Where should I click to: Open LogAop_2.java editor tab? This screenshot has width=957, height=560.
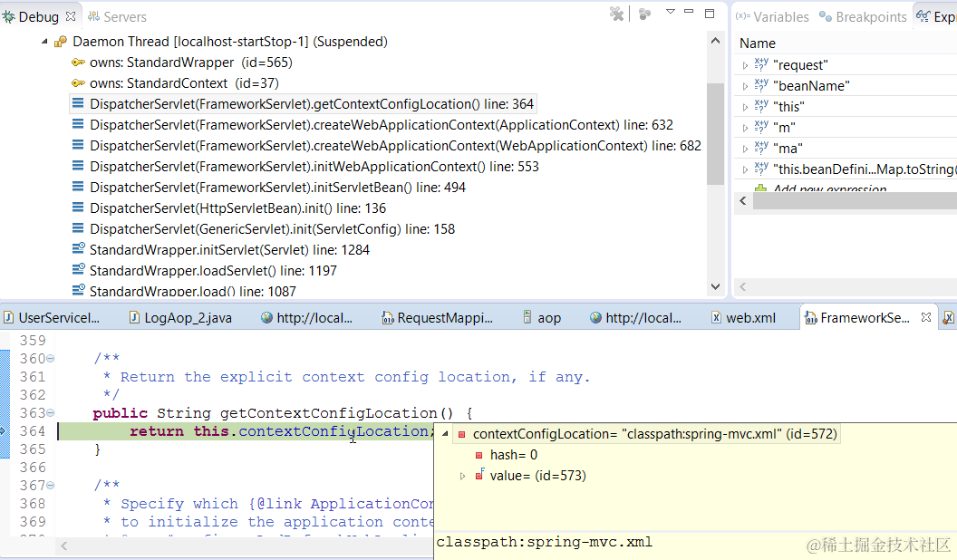click(180, 318)
